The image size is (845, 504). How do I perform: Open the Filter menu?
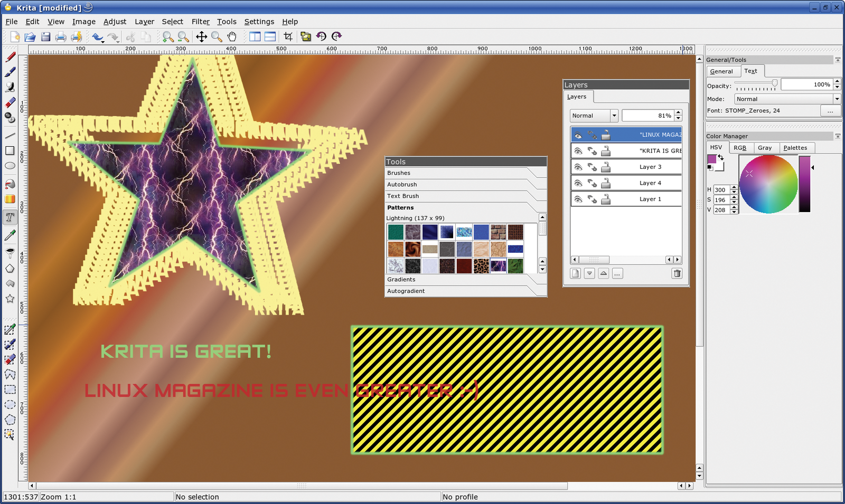click(x=200, y=22)
